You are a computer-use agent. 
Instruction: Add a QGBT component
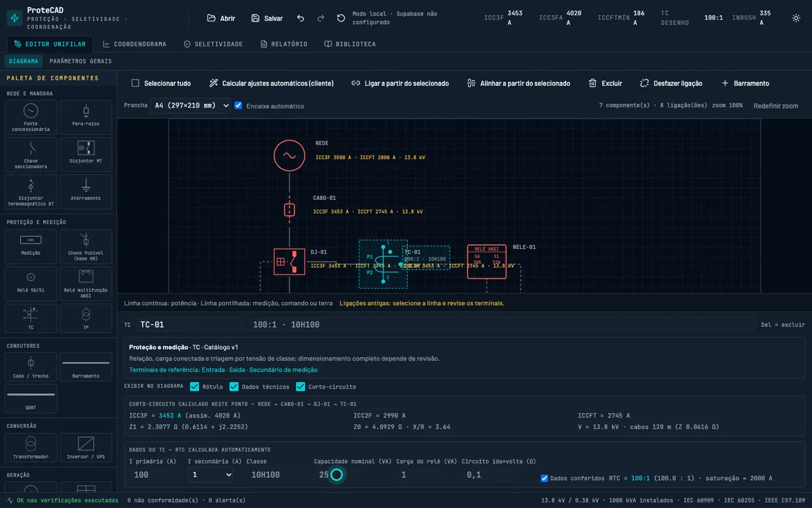(31, 398)
